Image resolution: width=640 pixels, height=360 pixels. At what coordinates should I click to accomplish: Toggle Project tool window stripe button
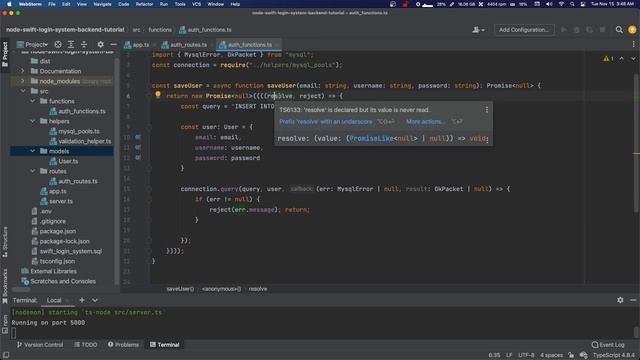tap(5, 54)
